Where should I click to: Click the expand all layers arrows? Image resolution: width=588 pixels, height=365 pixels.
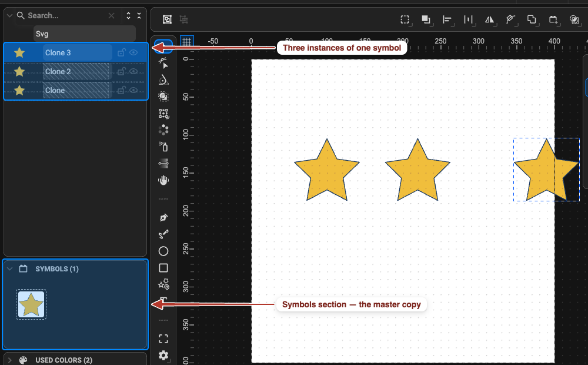tap(129, 15)
